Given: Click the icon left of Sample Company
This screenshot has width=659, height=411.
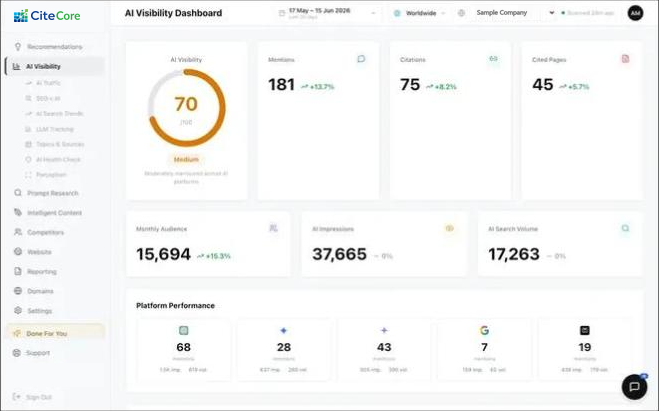Looking at the screenshot, I should click(x=461, y=13).
